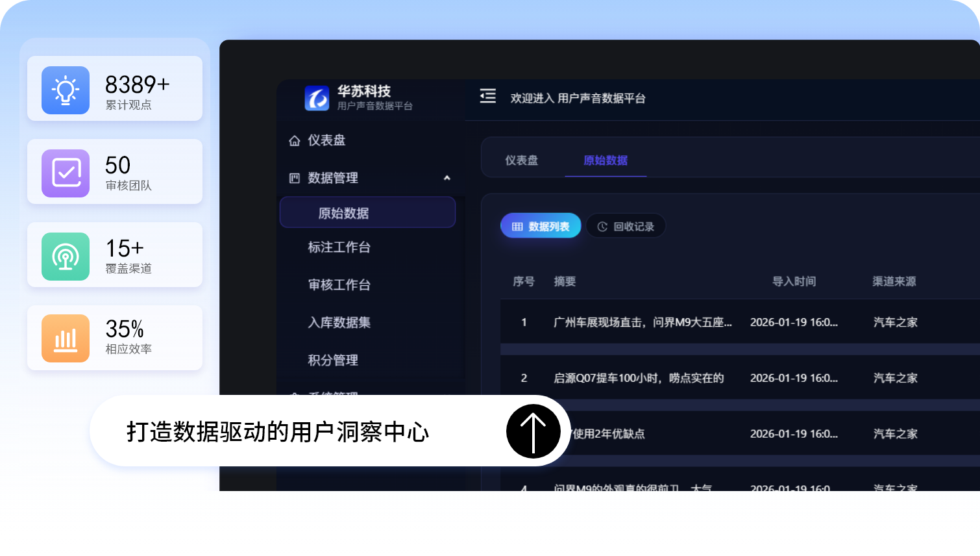Click the grid icon in 数据列表 button
980x556 pixels.
coord(517,227)
